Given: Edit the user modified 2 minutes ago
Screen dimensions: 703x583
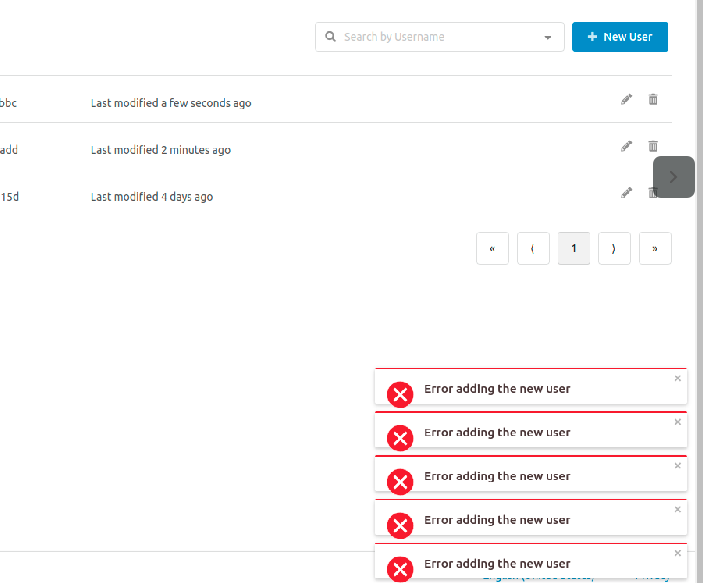Looking at the screenshot, I should coord(626,146).
